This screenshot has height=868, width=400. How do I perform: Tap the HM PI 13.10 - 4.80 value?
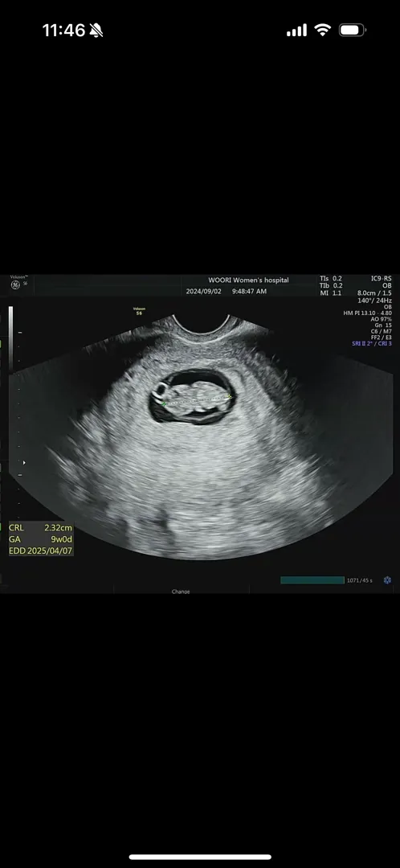tap(367, 313)
